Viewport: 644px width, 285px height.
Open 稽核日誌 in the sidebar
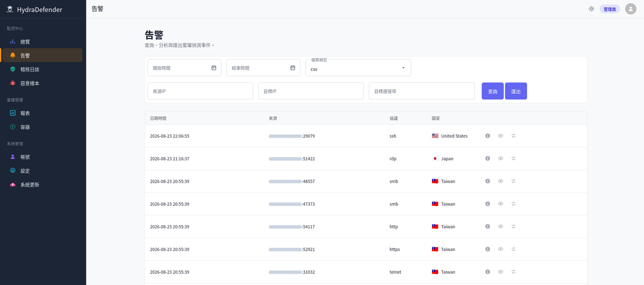(42, 69)
